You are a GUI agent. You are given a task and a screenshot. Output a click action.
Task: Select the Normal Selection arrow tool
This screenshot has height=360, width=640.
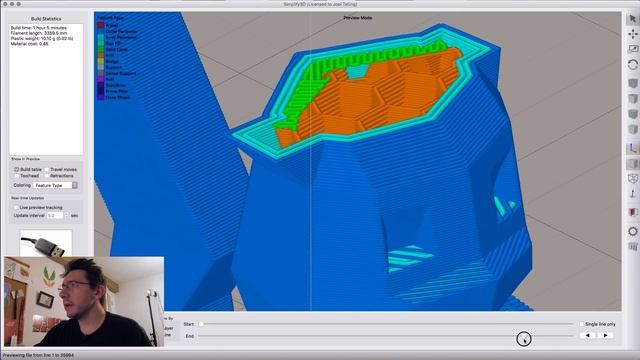[633, 19]
